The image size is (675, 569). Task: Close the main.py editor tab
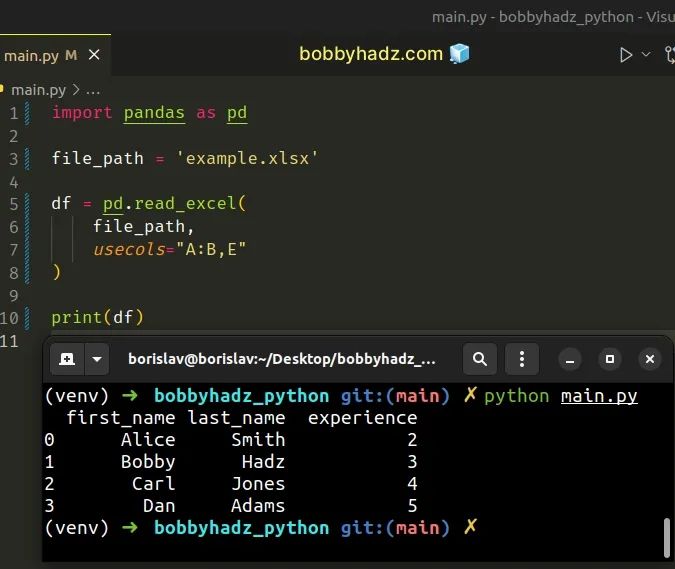coord(94,55)
